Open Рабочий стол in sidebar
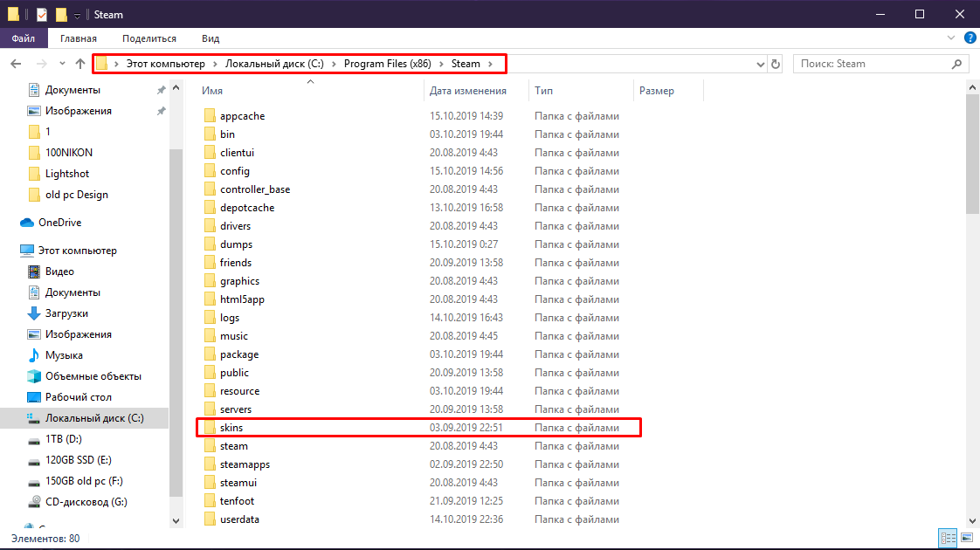The width and height of the screenshot is (980, 550). [78, 397]
